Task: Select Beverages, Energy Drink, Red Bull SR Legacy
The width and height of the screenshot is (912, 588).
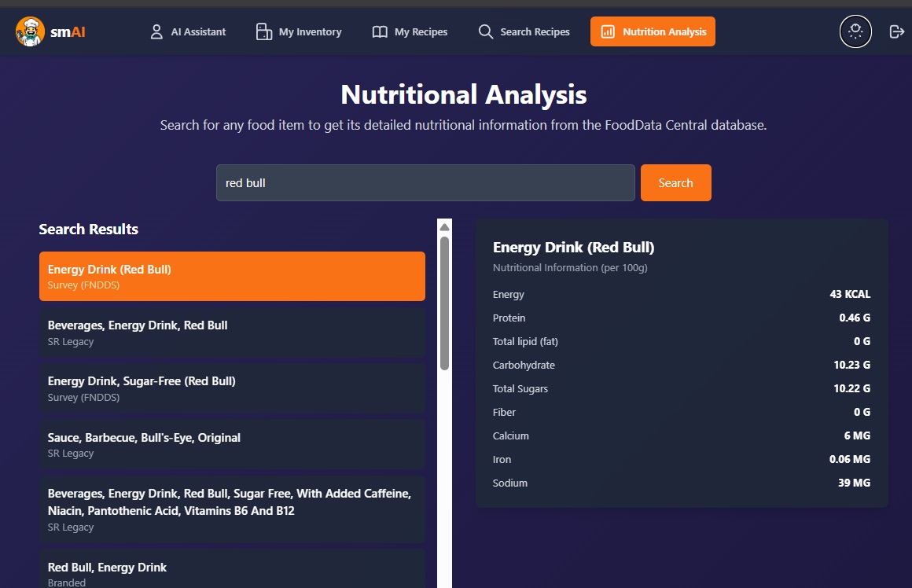Action: tap(232, 333)
